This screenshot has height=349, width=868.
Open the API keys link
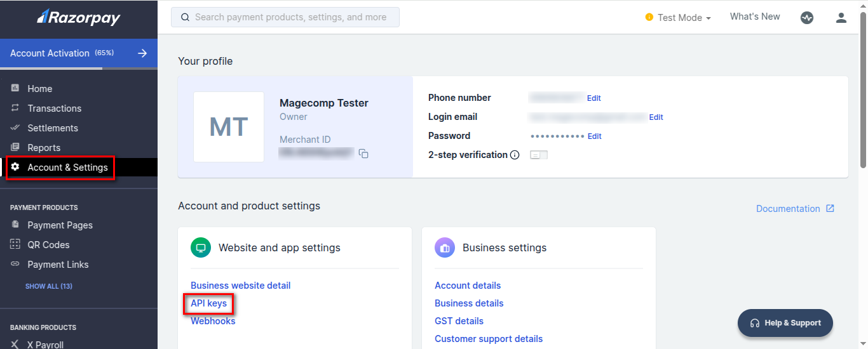tap(208, 303)
